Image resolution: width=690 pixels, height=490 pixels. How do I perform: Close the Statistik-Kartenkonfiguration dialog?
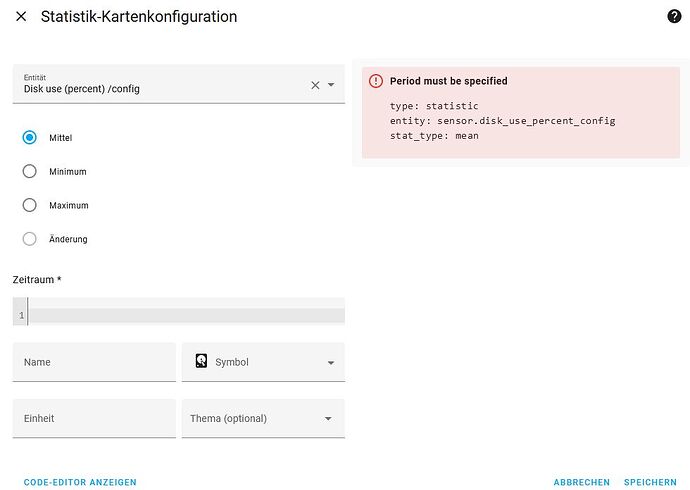pyautogui.click(x=21, y=17)
